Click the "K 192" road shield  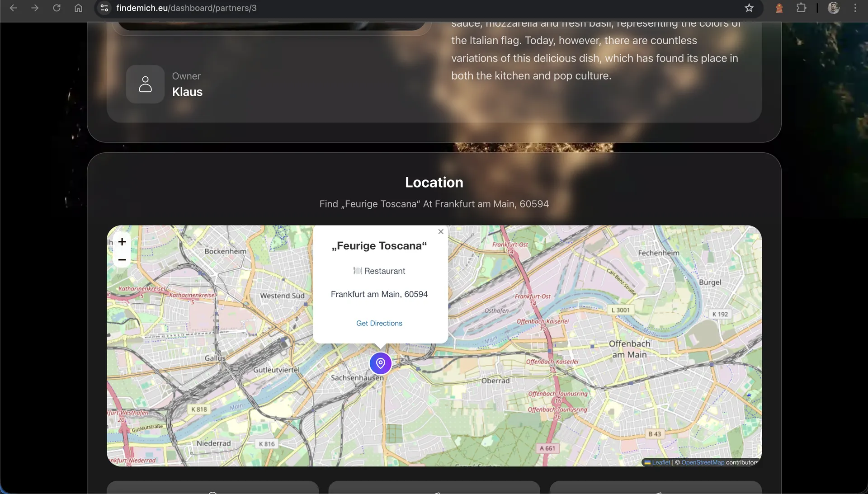point(720,314)
